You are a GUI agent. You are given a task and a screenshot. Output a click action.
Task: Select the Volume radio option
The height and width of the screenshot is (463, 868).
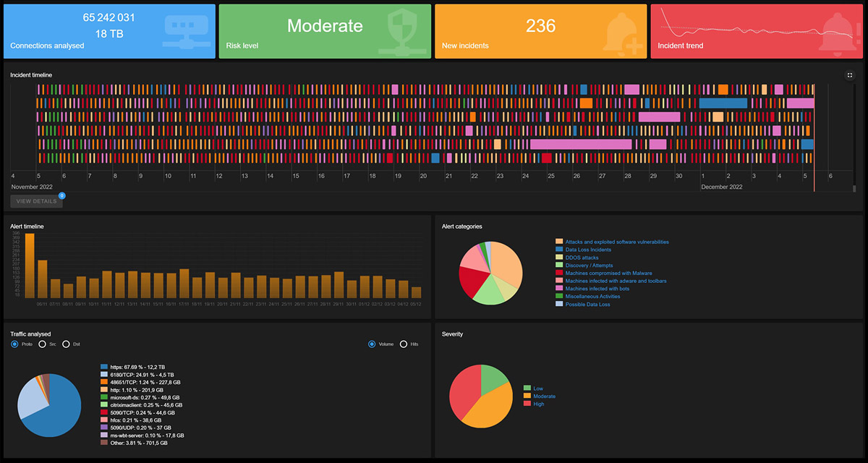coord(373,344)
